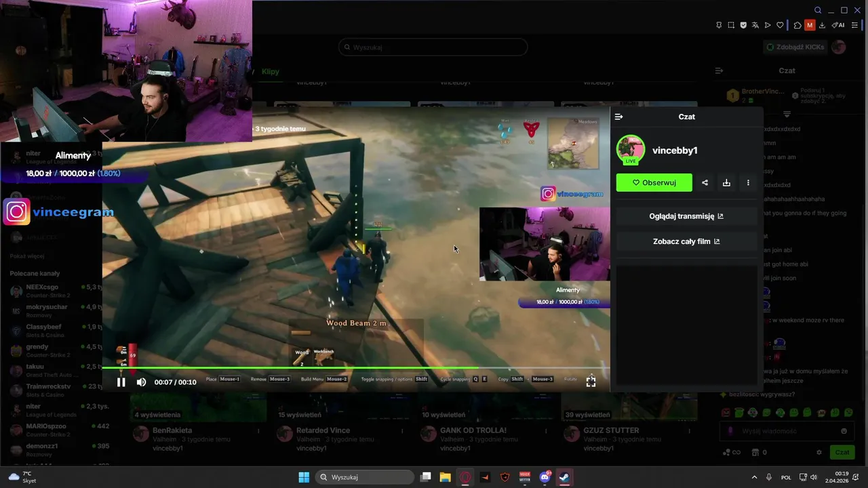Viewport: 868px width, 488px height.
Task: Select the Klipy tab
Action: click(x=271, y=71)
